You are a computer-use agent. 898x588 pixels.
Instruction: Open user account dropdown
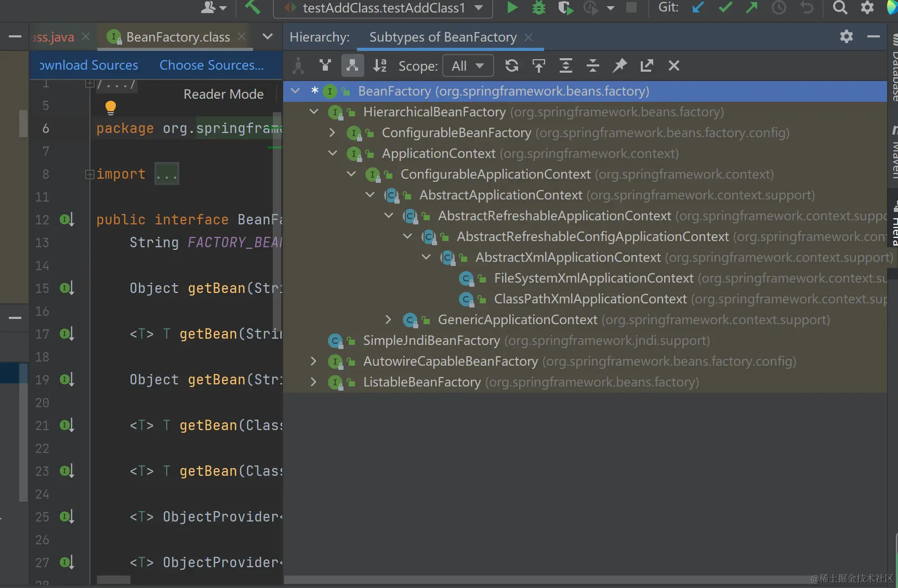coord(214,7)
